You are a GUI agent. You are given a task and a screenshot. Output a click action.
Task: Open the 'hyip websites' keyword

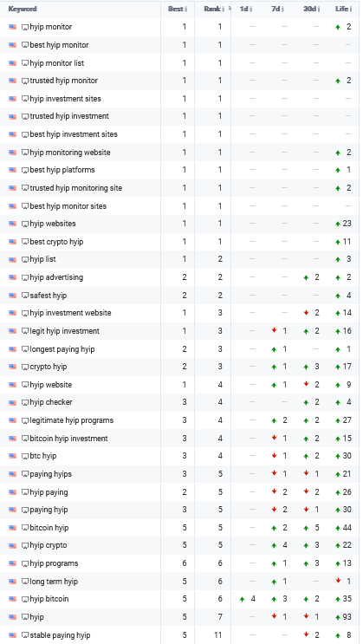click(x=53, y=224)
